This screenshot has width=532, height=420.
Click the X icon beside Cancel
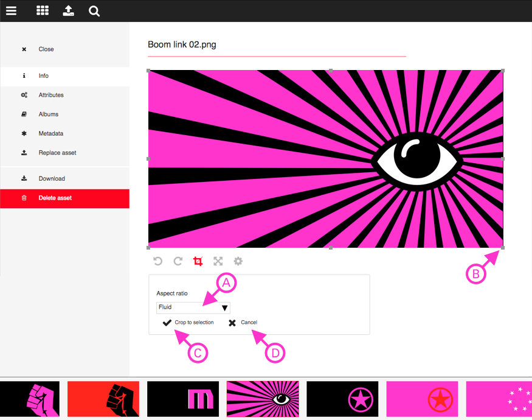[x=232, y=323]
